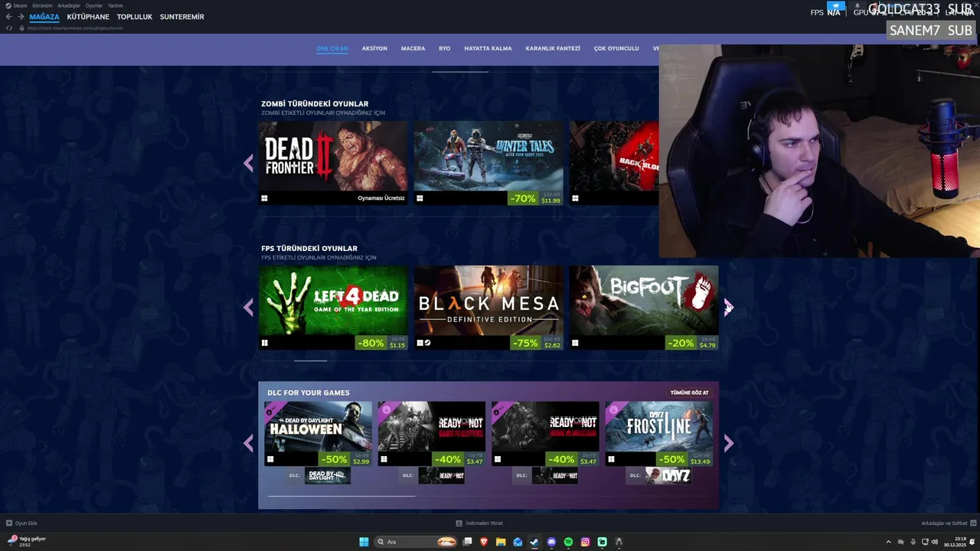
Task: Open the Windows Start menu
Action: [x=364, y=542]
